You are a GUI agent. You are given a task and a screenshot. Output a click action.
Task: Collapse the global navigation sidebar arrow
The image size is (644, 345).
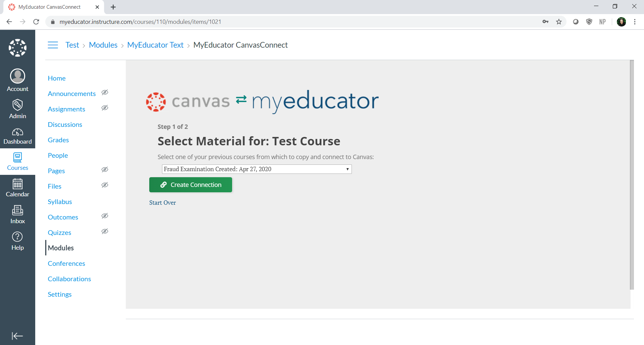17,336
